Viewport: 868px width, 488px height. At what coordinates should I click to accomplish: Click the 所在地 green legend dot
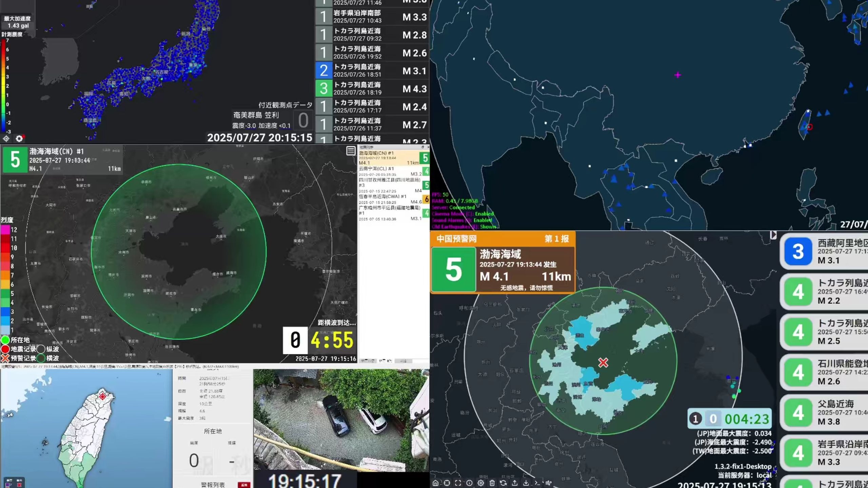(x=5, y=340)
